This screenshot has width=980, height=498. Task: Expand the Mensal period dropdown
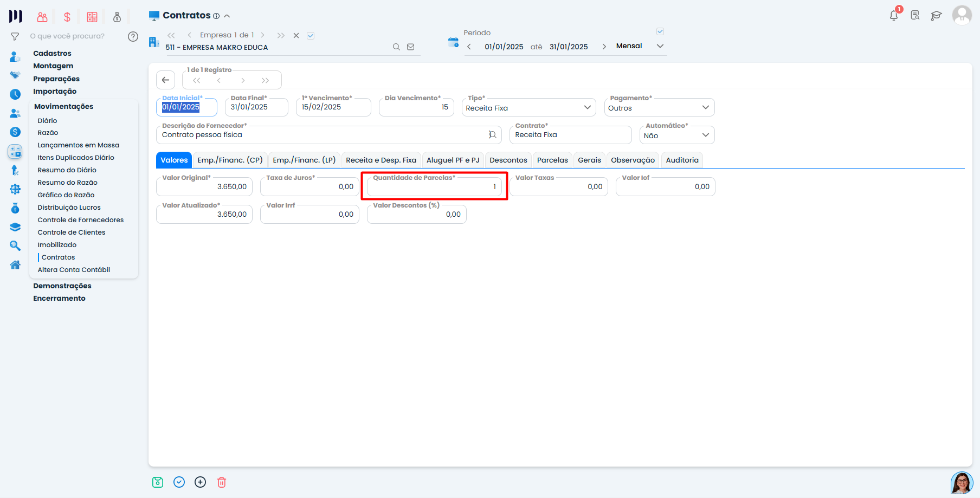tap(660, 46)
